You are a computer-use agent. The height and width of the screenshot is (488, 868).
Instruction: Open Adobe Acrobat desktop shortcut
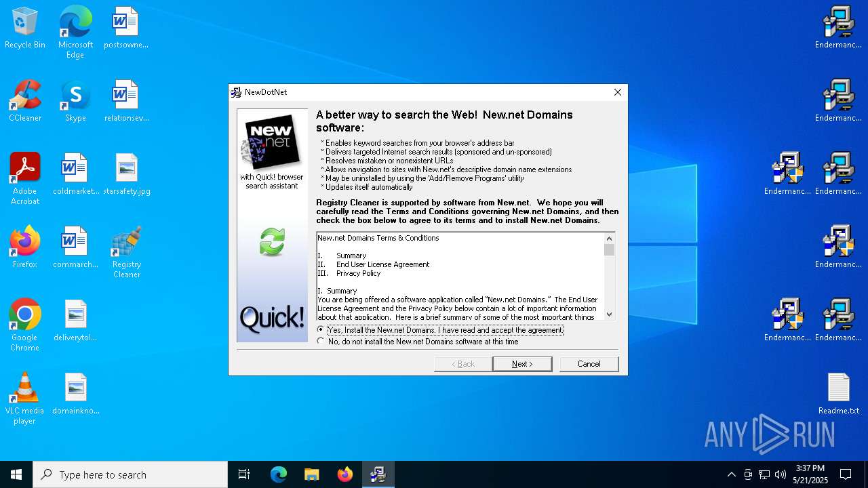[x=25, y=179]
